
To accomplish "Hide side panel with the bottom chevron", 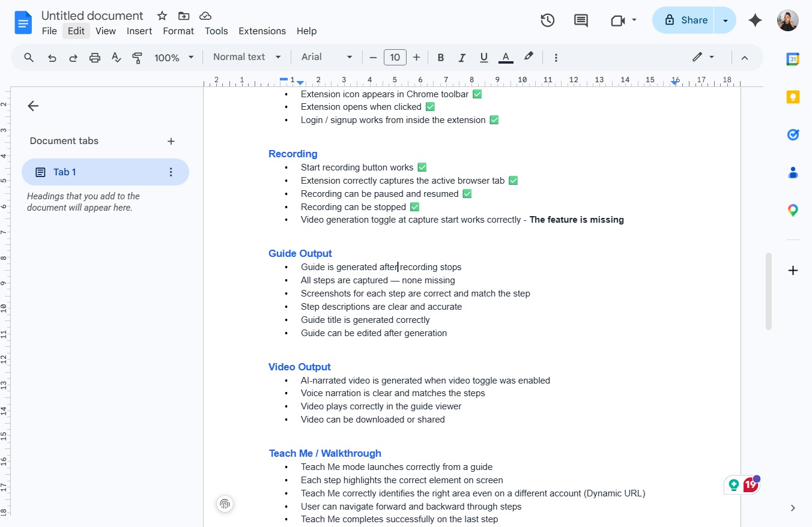I will click(x=793, y=508).
